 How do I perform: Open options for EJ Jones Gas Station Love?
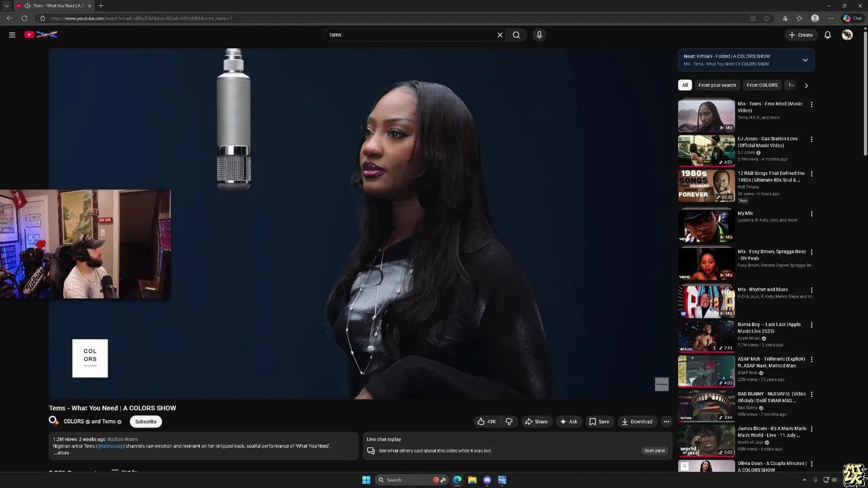(811, 139)
